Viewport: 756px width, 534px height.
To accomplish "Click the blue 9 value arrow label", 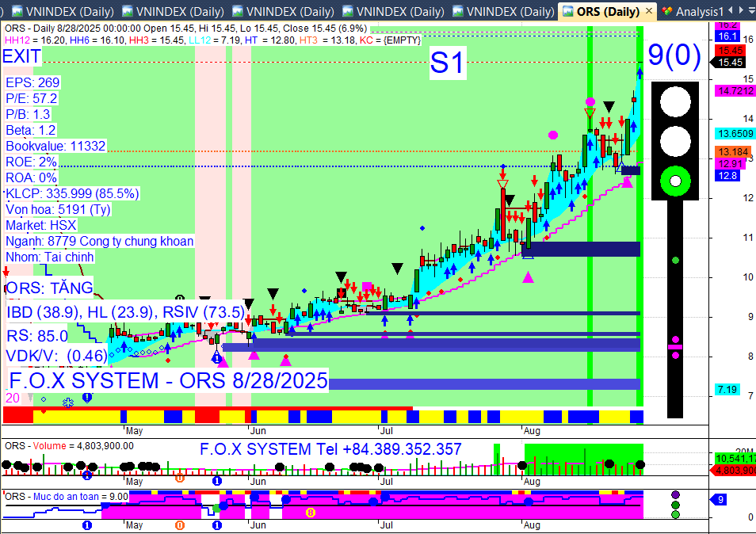I will [719, 500].
